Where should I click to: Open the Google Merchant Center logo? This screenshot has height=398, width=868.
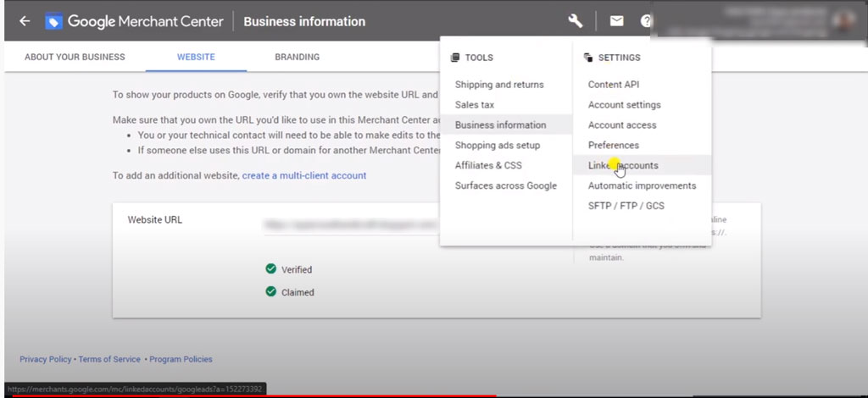tap(135, 21)
